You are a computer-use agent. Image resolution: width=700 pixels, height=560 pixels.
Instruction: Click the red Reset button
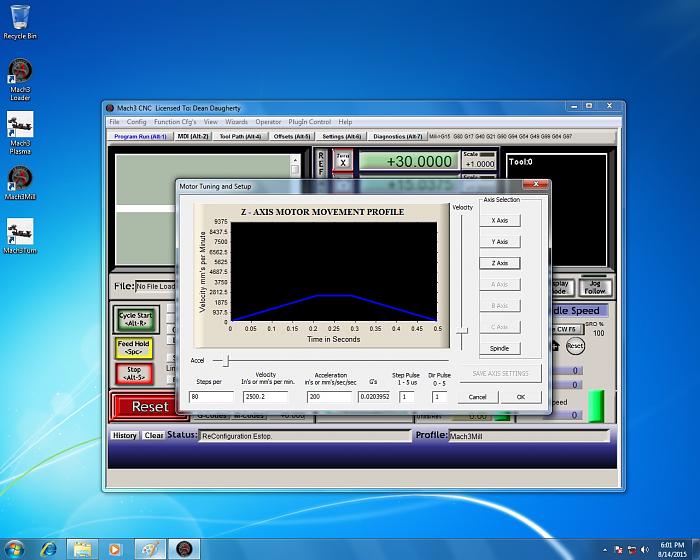[150, 407]
